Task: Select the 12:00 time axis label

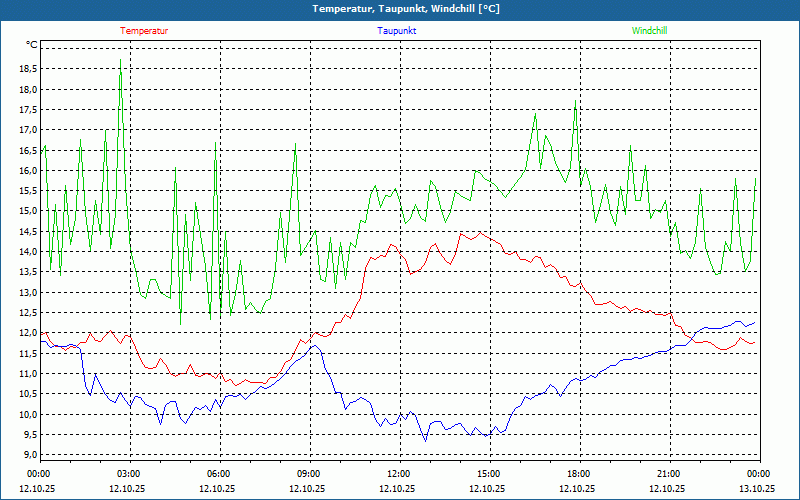Action: pos(399,474)
